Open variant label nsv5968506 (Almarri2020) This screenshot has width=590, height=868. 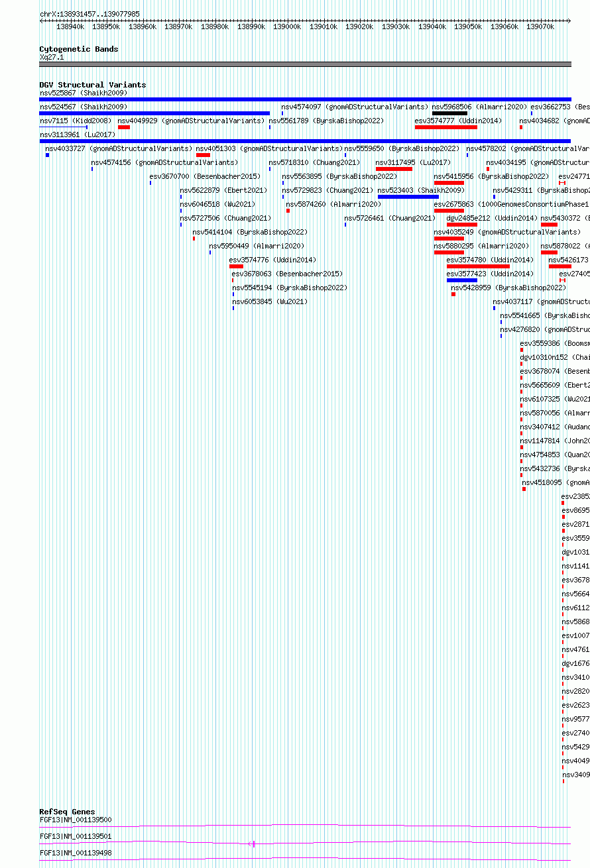coord(480,107)
